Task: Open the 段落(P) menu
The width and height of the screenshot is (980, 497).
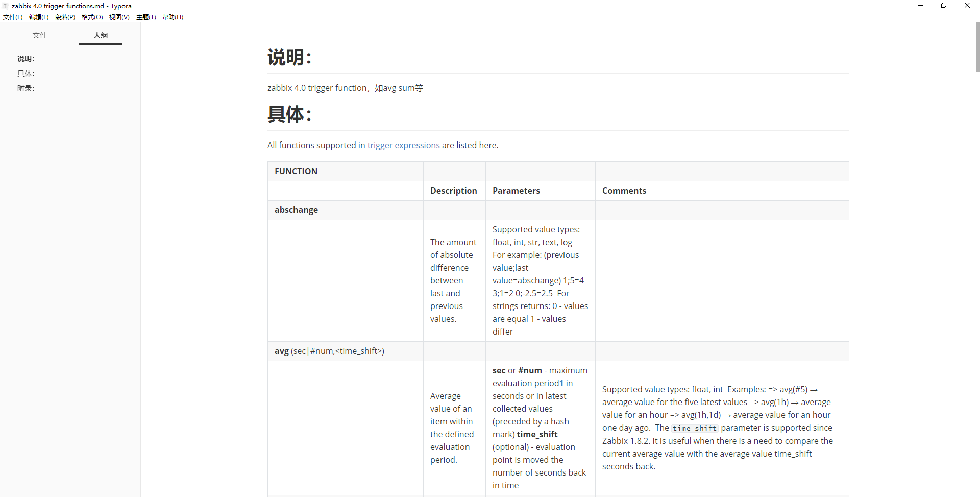Action: [65, 17]
